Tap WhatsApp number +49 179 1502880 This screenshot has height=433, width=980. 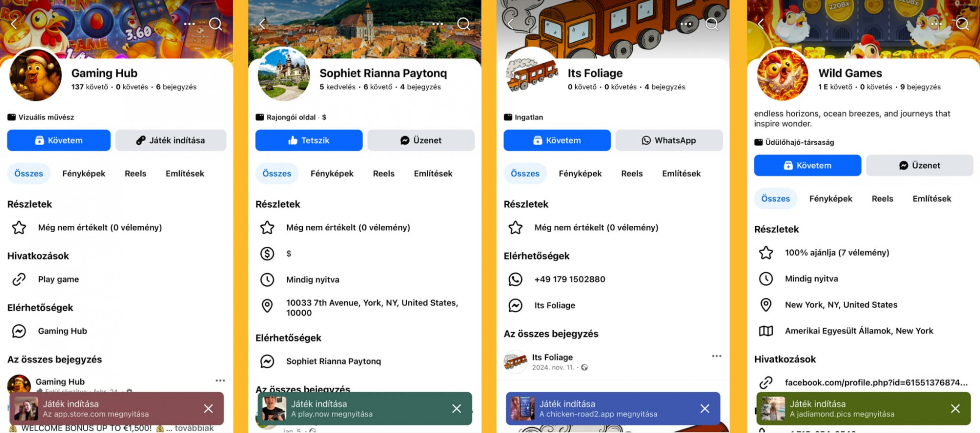click(569, 279)
